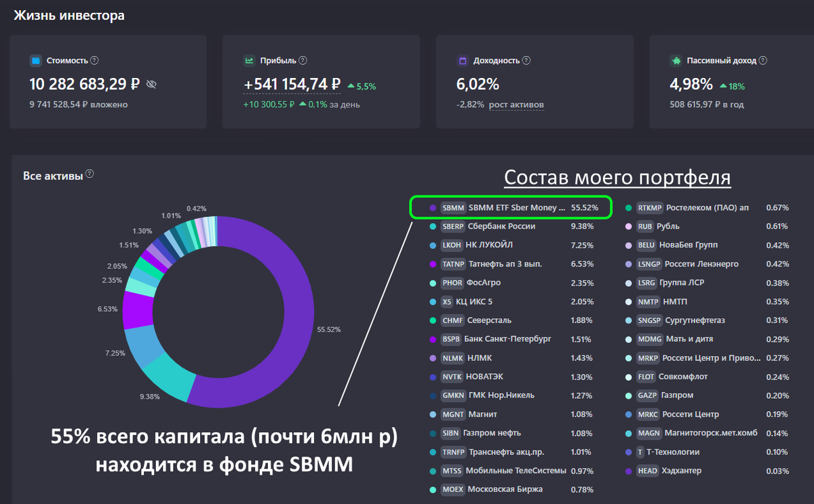The height and width of the screenshot is (504, 814).
Task: Click the CHMF ticker badge
Action: coord(452,320)
